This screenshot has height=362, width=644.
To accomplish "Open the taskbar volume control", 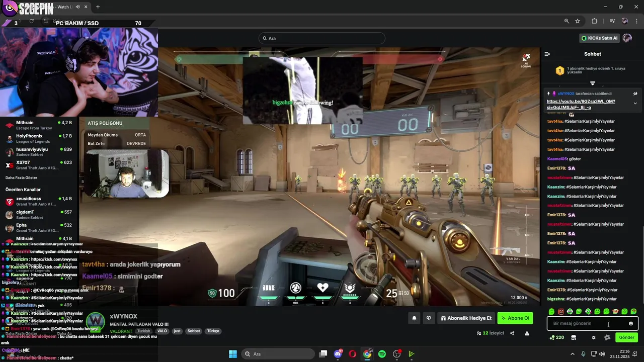I will point(602,354).
